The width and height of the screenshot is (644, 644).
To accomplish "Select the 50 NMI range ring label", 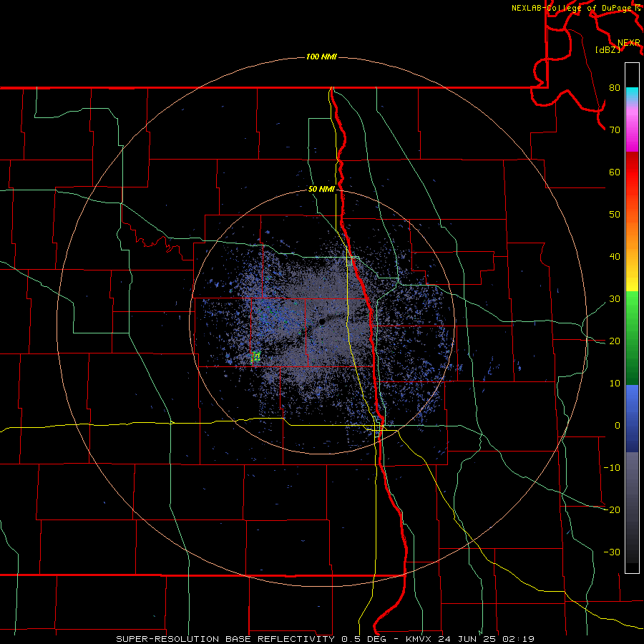I will coord(321,189).
